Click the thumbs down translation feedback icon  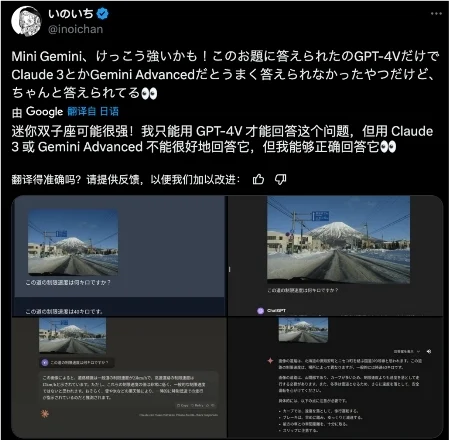(x=280, y=179)
